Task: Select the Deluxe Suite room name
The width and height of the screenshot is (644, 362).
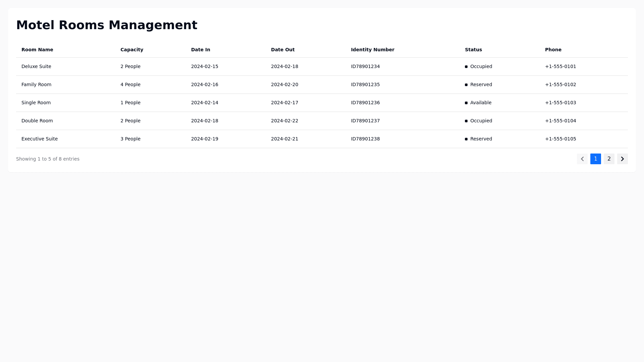Action: [x=36, y=66]
